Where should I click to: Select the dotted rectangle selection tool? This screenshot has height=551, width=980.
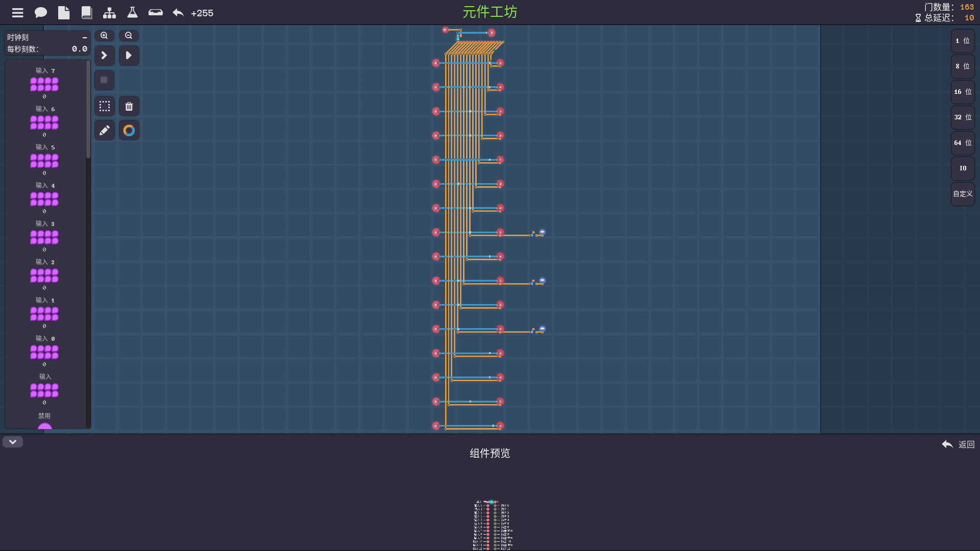(x=105, y=106)
